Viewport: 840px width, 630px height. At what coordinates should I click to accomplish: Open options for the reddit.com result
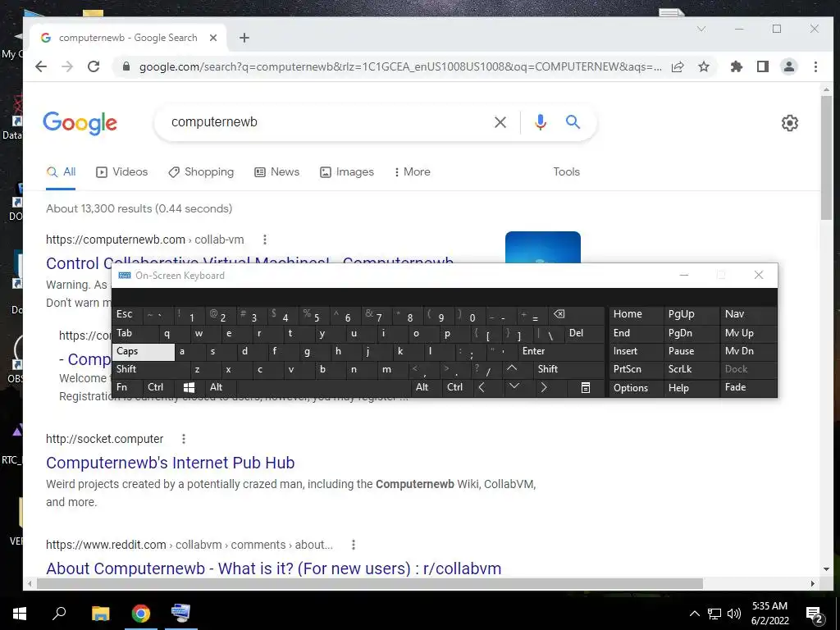[x=354, y=545]
